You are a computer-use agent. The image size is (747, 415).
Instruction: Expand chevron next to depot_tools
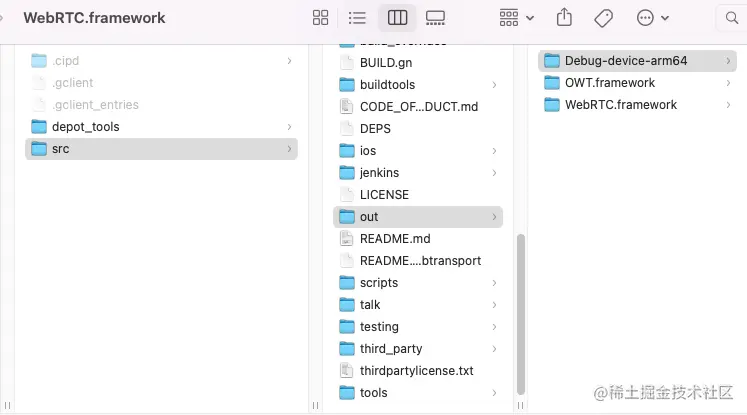(289, 127)
